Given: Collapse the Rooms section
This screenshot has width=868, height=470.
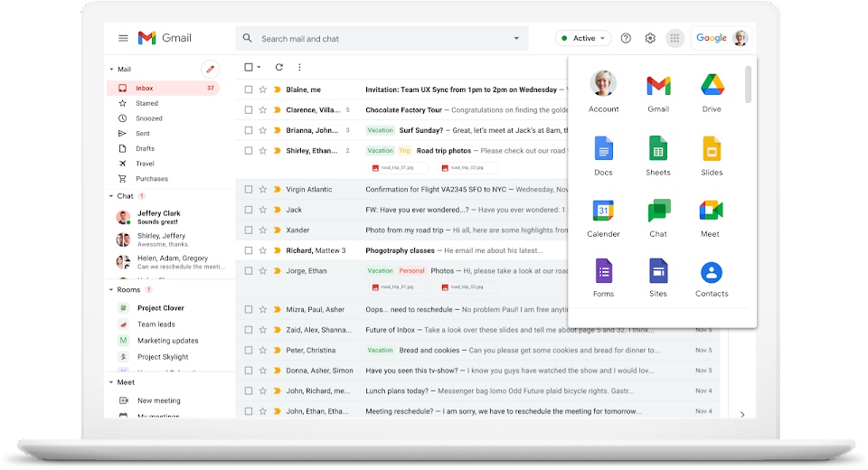Looking at the screenshot, I should (111, 290).
